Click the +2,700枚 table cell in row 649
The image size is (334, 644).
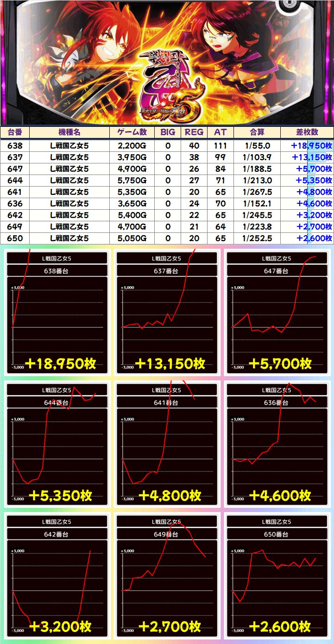click(x=307, y=226)
